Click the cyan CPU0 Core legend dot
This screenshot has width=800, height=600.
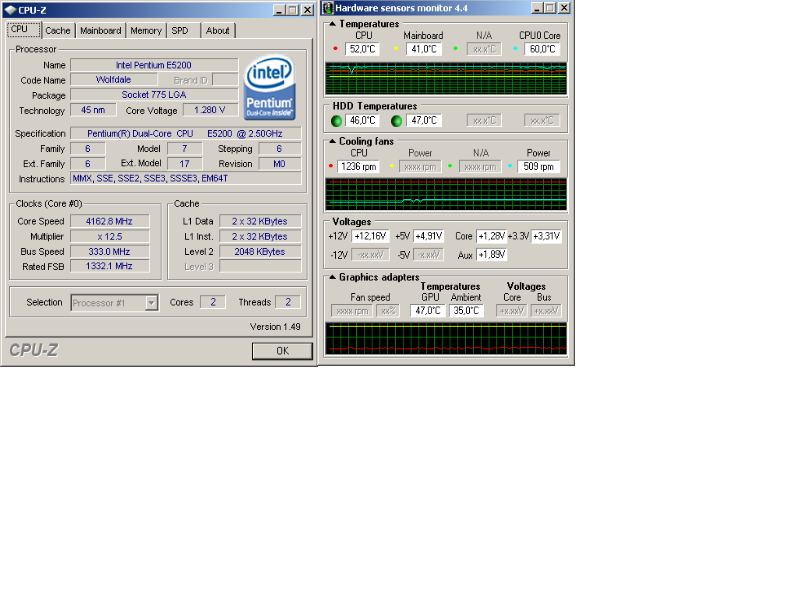515,49
